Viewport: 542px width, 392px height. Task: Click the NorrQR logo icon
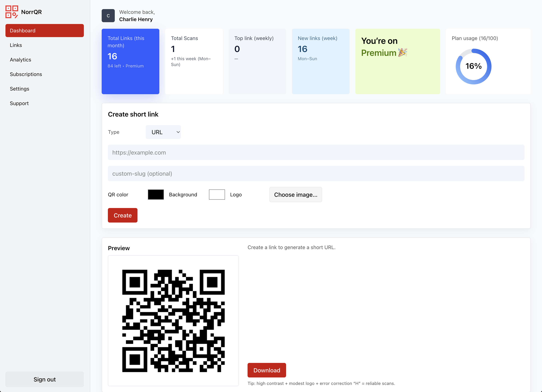pyautogui.click(x=12, y=12)
